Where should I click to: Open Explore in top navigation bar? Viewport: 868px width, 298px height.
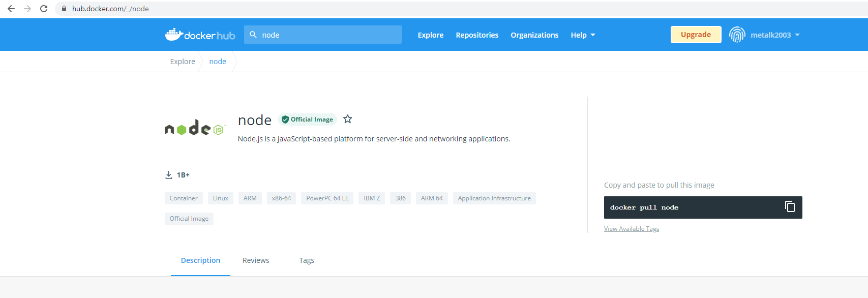coord(431,35)
